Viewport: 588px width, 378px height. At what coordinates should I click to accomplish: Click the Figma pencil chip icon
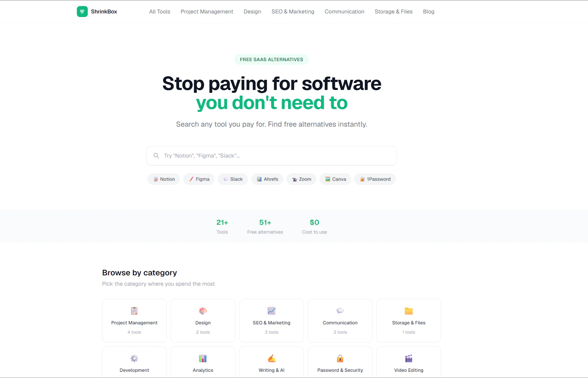(191, 179)
